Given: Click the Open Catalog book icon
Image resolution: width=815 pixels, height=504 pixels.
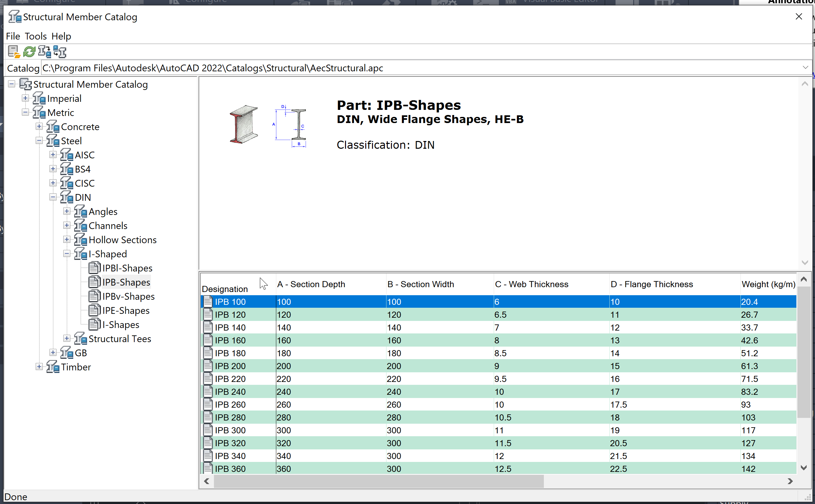Looking at the screenshot, I should tap(14, 52).
